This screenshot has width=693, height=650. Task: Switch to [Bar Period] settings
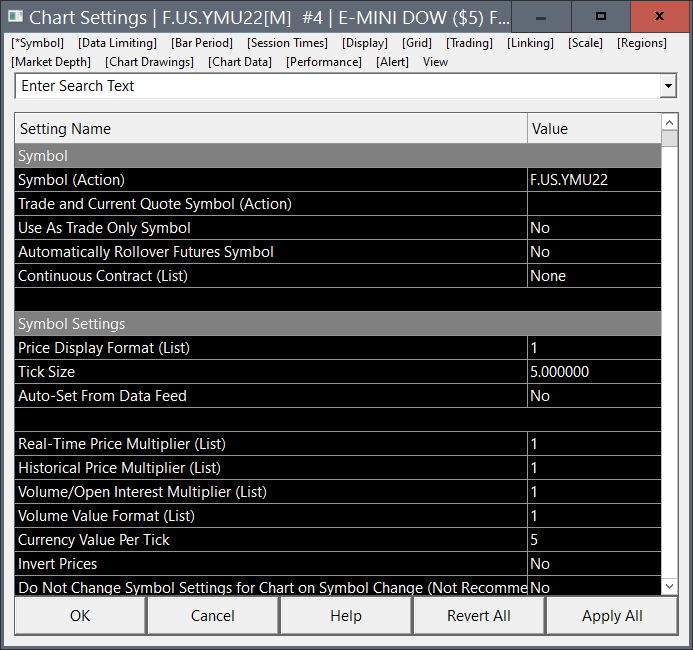click(x=202, y=43)
